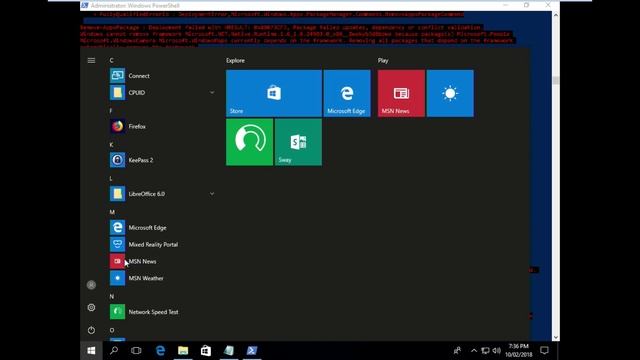Click the Power button icon
Screen dimensions: 640x360
[x=91, y=330]
